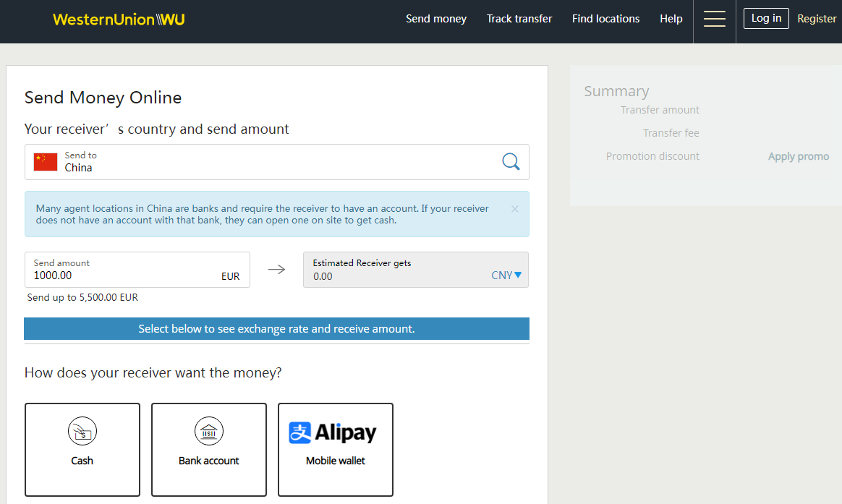
Task: Click the country search magnifier icon
Action: pos(511,161)
